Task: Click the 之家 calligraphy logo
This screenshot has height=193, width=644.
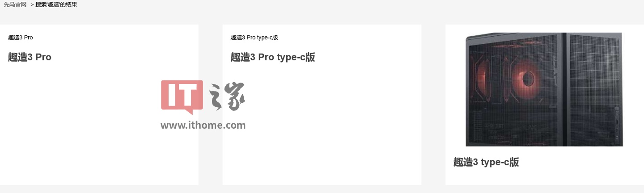Action: (227, 96)
